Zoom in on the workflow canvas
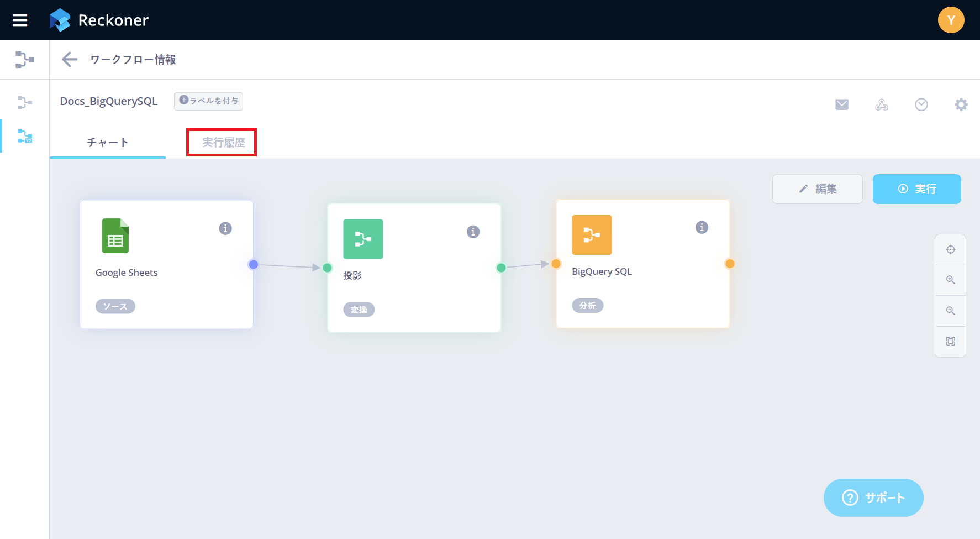Screen dimensions: 980x539 coord(950,280)
